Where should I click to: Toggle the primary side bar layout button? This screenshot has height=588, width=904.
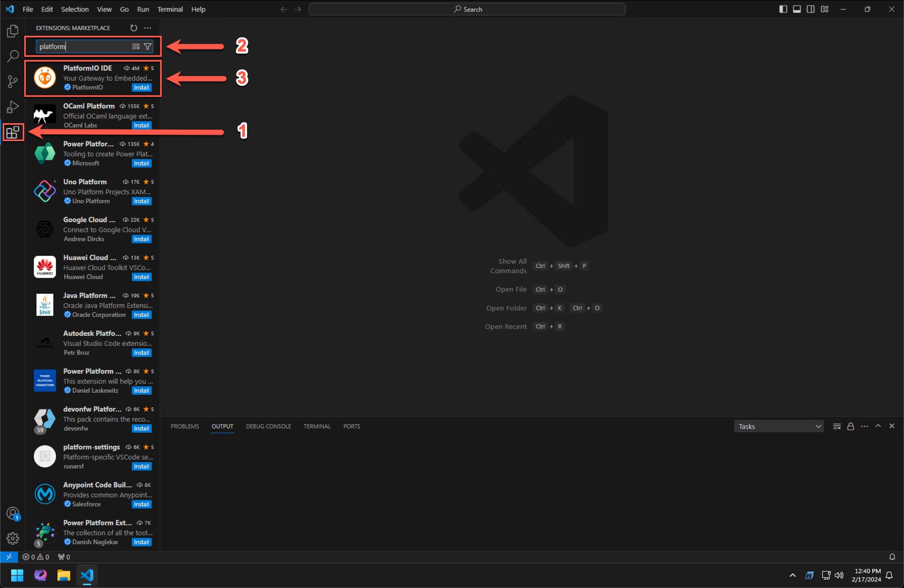point(783,9)
